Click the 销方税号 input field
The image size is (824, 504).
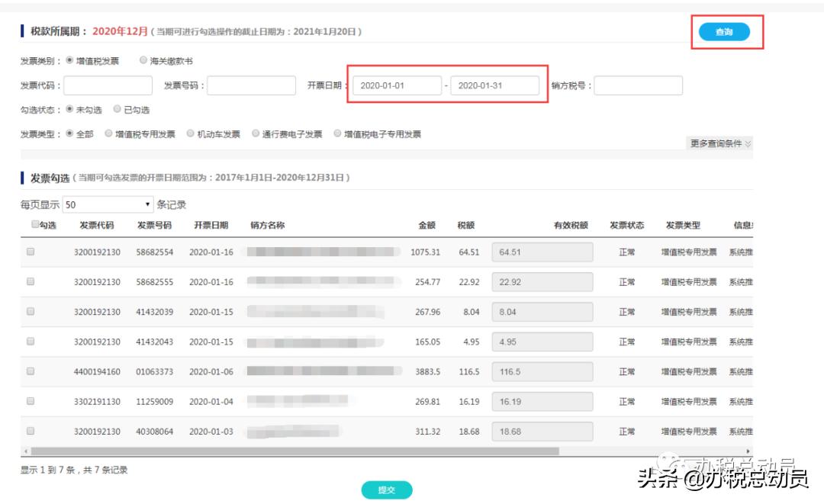click(x=641, y=85)
